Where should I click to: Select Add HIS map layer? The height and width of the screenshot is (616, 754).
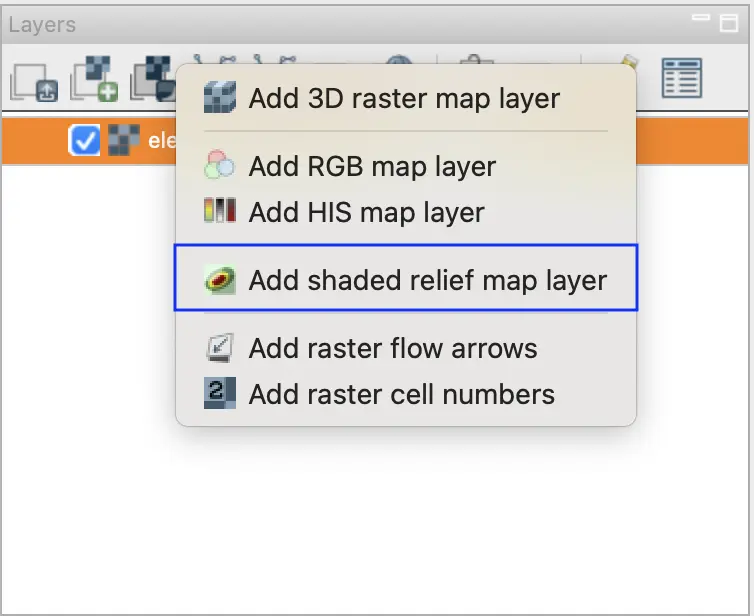[x=366, y=212]
